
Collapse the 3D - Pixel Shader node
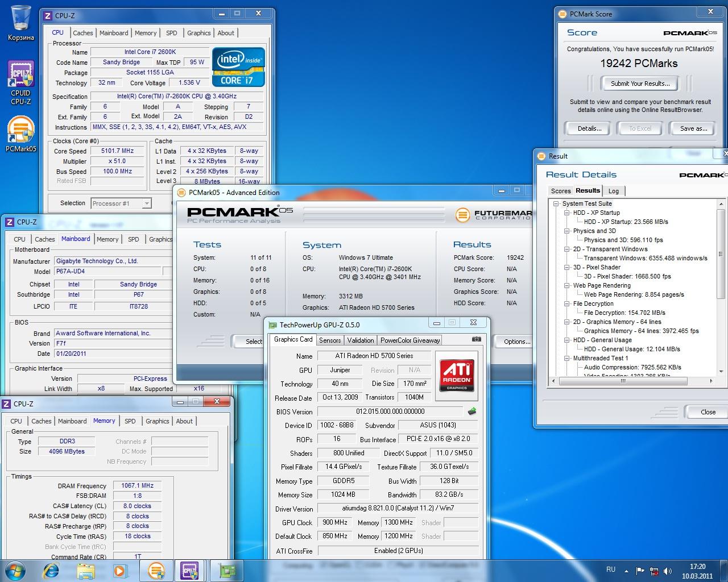567,267
